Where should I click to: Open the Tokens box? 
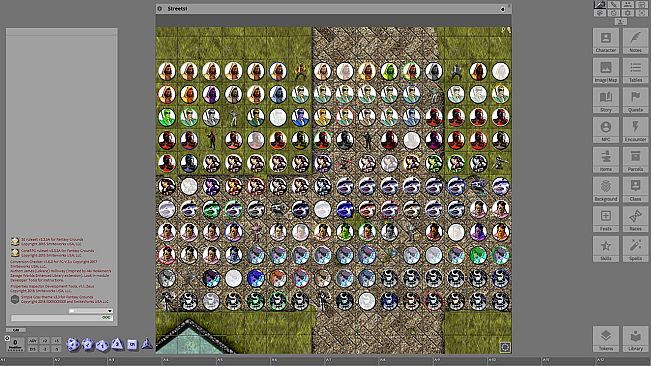click(x=606, y=339)
